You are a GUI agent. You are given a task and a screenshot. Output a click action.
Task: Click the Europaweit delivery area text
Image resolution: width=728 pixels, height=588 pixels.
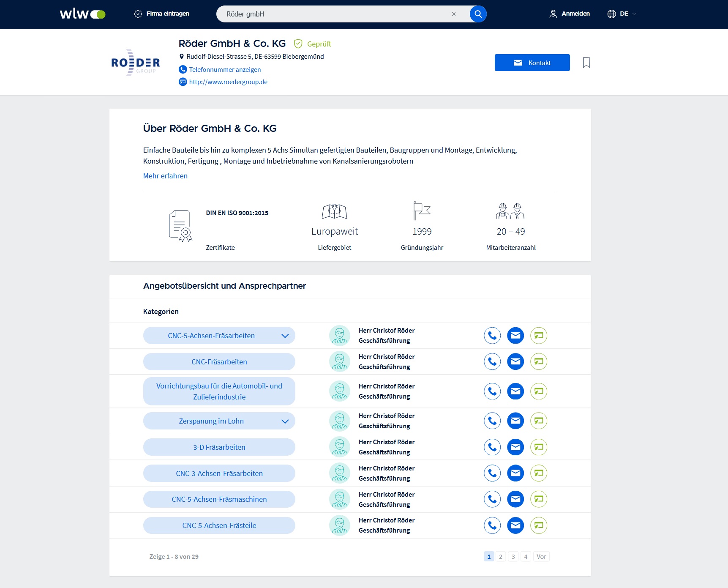pos(335,232)
